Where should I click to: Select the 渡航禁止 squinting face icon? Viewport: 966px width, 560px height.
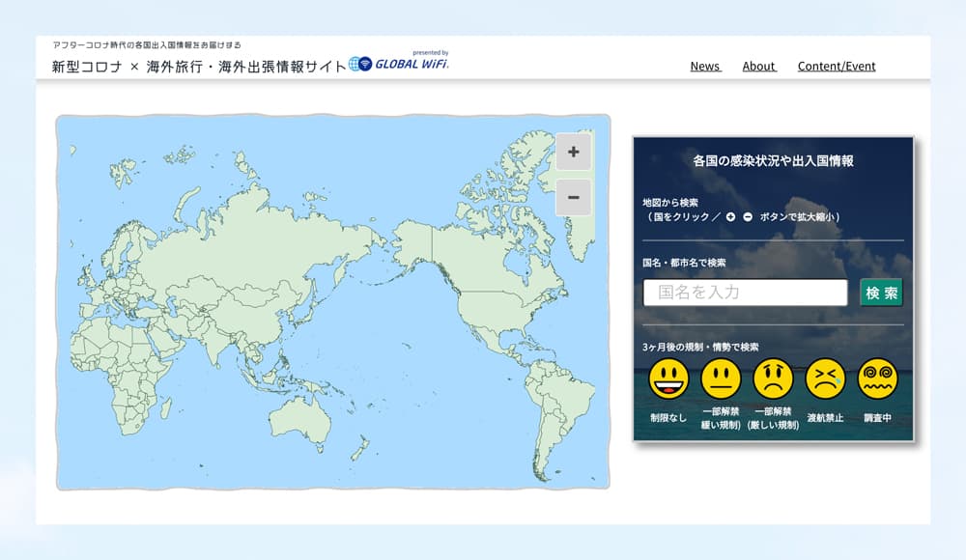825,378
